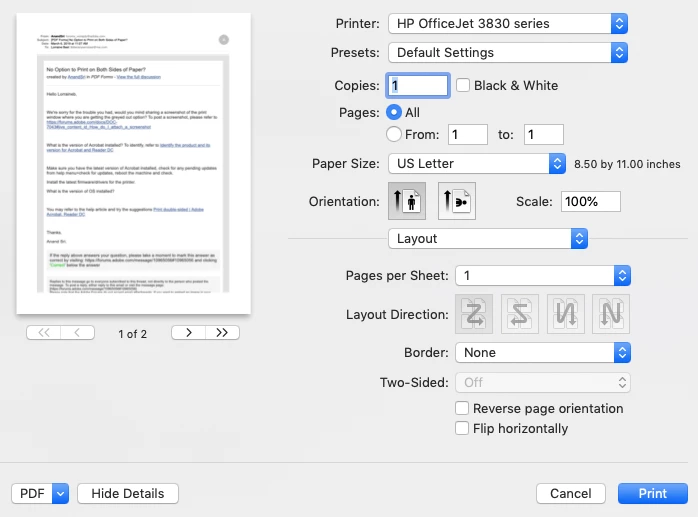This screenshot has width=698, height=517.
Task: Click the to page number field
Action: [x=544, y=134]
